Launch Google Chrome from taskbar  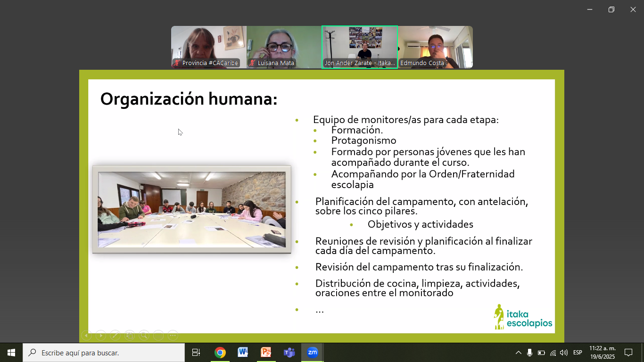point(220,353)
